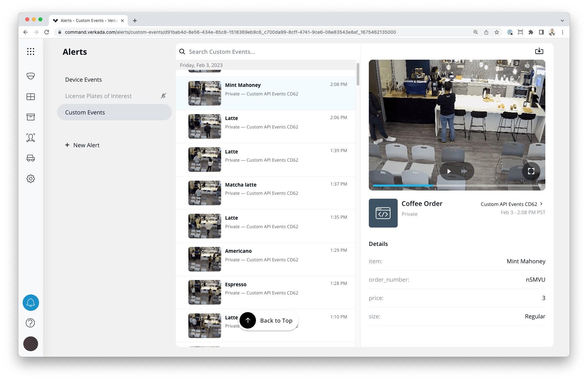This screenshot has width=588, height=381.
Task: Click the Back to Top button
Action: coord(268,320)
